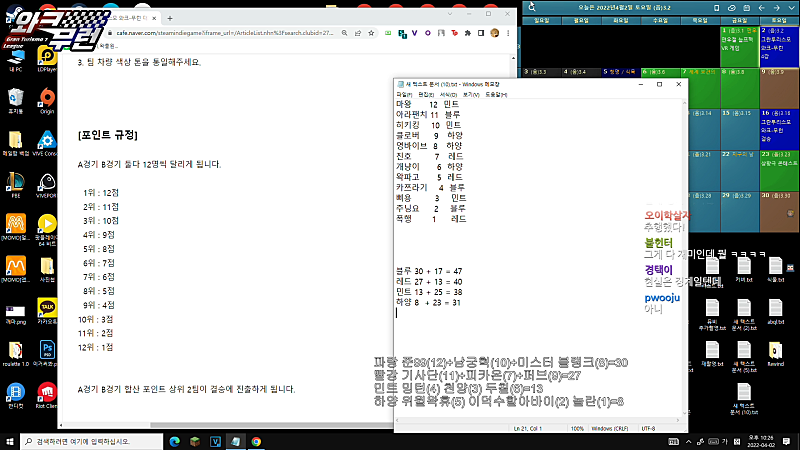Go to the previous month in the calendar widget

[x=761, y=8]
